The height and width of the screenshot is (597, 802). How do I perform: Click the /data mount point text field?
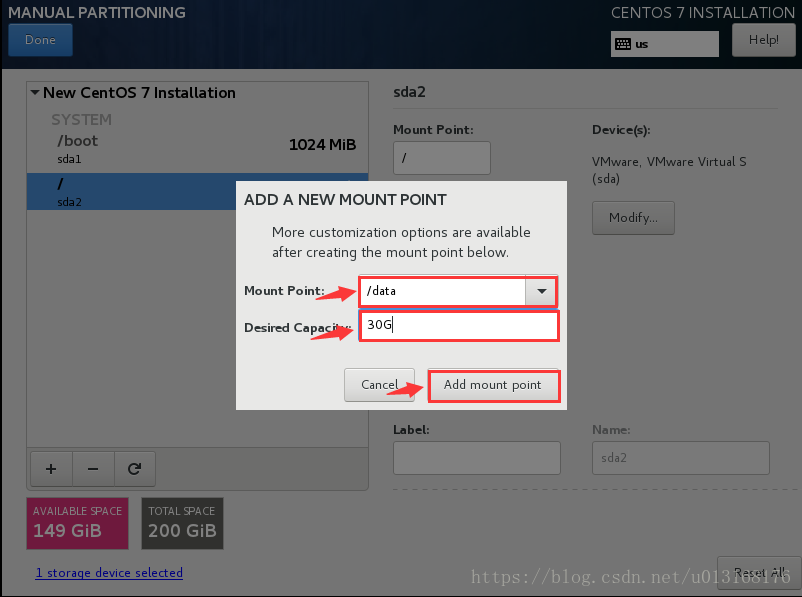click(x=442, y=291)
